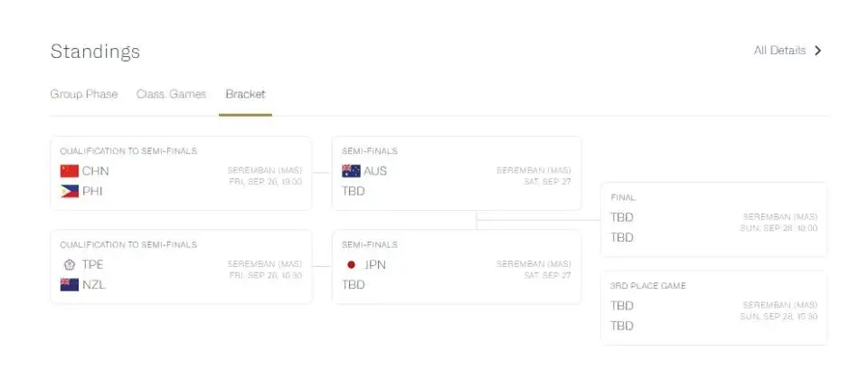
Task: Click the Standings heading
Action: click(95, 52)
